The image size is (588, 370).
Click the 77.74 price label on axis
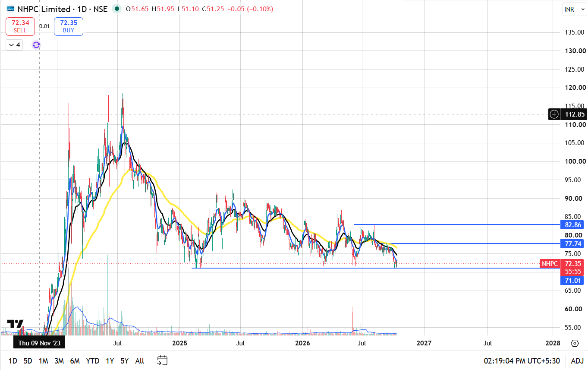click(x=572, y=244)
